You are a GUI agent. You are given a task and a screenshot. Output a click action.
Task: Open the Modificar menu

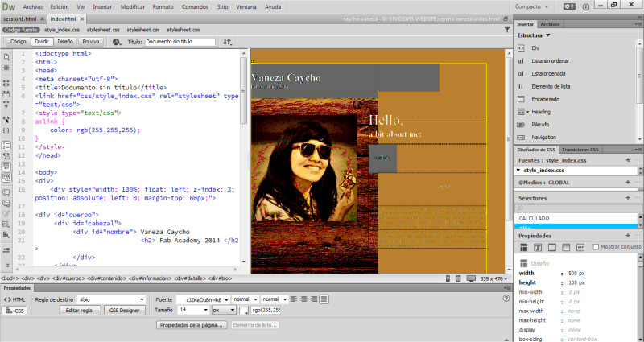coord(133,6)
